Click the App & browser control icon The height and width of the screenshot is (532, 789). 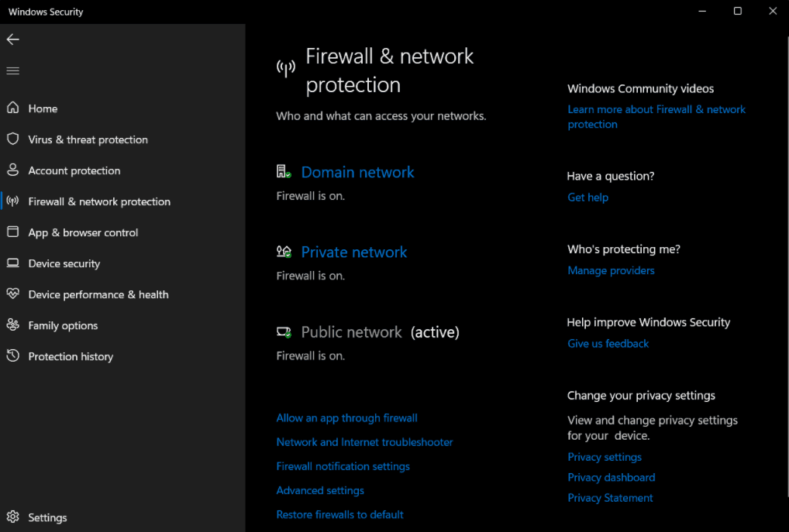[x=13, y=232]
